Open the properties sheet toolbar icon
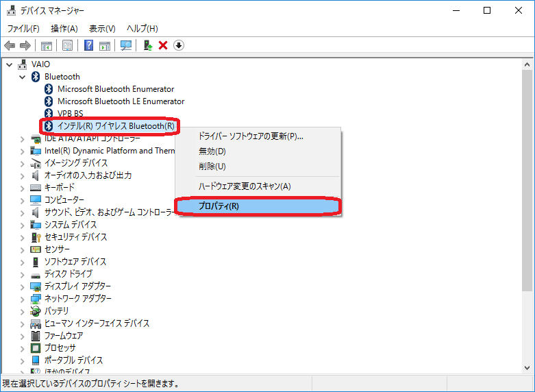535x392 pixels. (x=68, y=45)
